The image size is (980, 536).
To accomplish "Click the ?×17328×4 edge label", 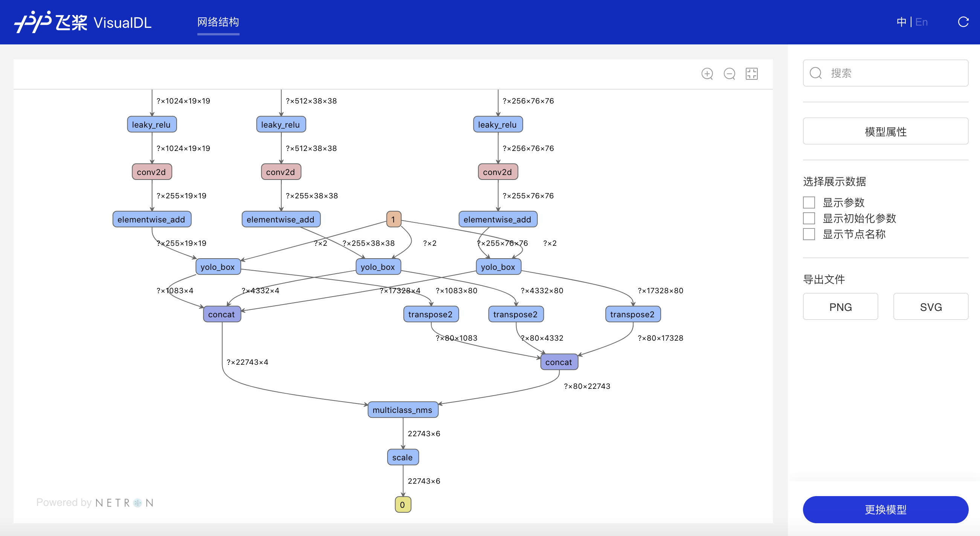I will 400,291.
